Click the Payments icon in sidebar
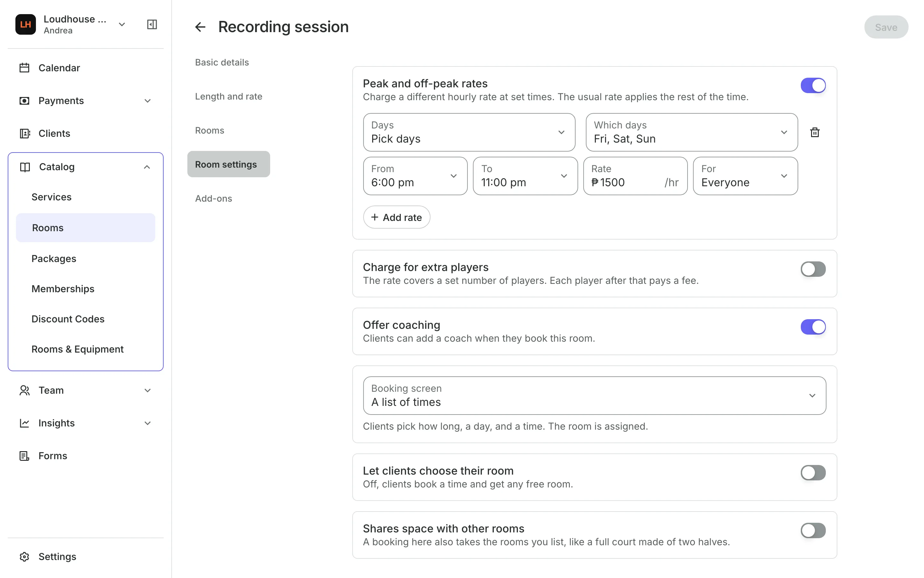 [24, 101]
